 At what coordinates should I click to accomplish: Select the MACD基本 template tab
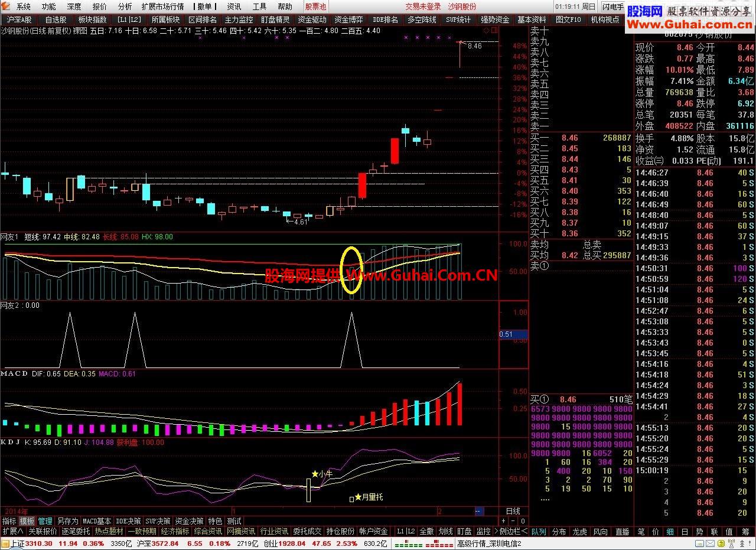(x=97, y=521)
